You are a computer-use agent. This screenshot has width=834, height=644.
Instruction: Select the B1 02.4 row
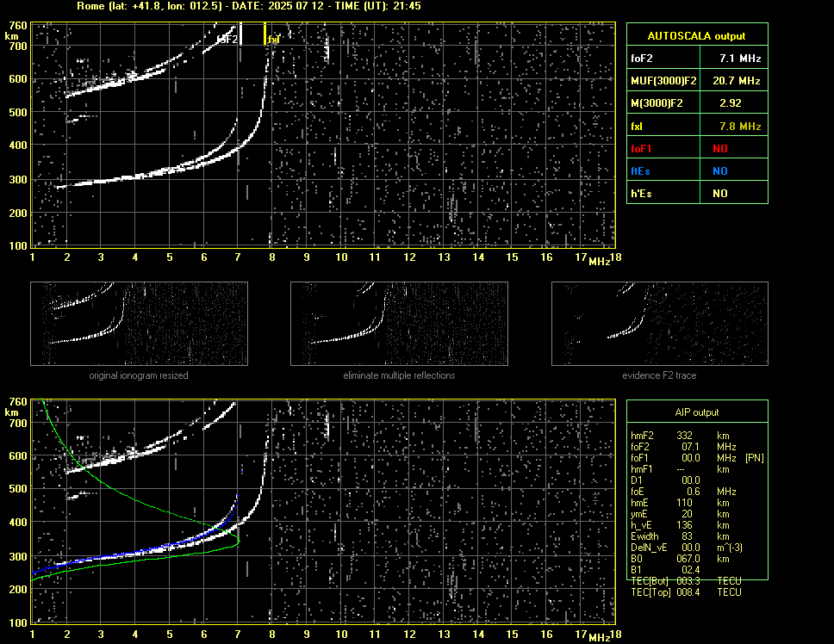[x=665, y=570]
